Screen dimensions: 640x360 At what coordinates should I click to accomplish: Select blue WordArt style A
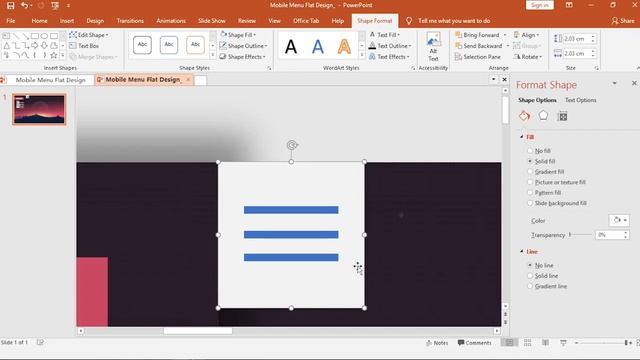tap(318, 47)
